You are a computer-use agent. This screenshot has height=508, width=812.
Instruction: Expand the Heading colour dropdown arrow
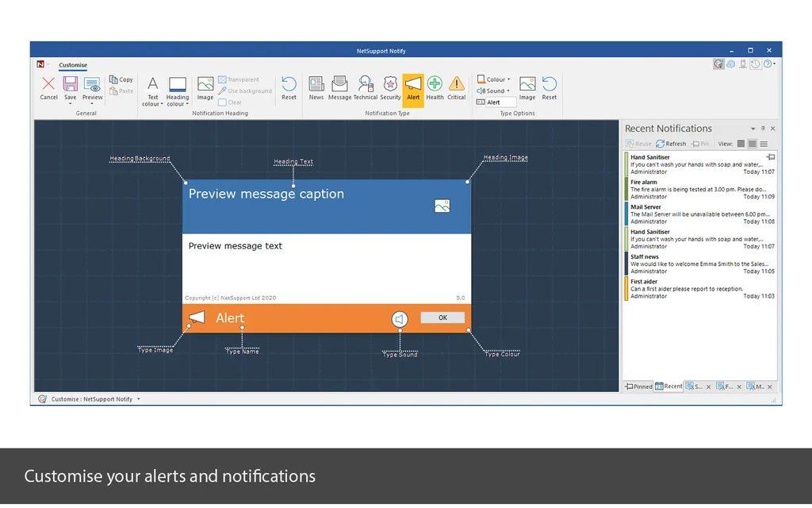pos(187,104)
